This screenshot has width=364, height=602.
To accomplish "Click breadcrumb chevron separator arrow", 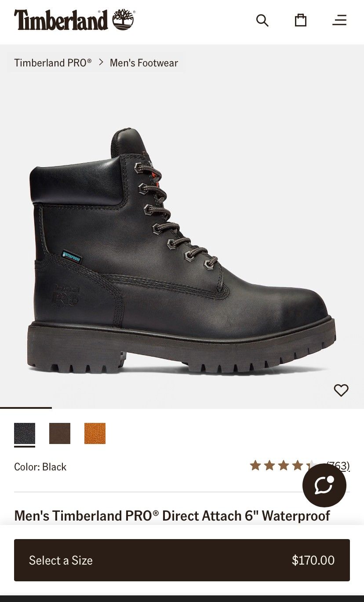I will click(x=101, y=62).
